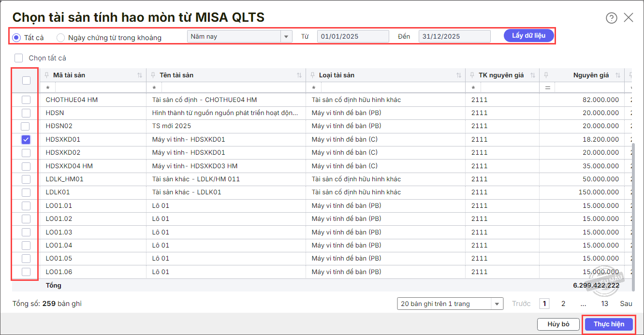
Task: Select Ngày chứng từ trong khoảng radio
Action: [60, 37]
